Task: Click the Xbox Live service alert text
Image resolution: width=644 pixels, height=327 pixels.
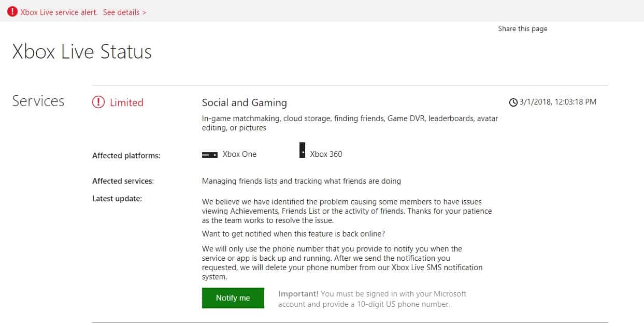Action: click(x=59, y=12)
